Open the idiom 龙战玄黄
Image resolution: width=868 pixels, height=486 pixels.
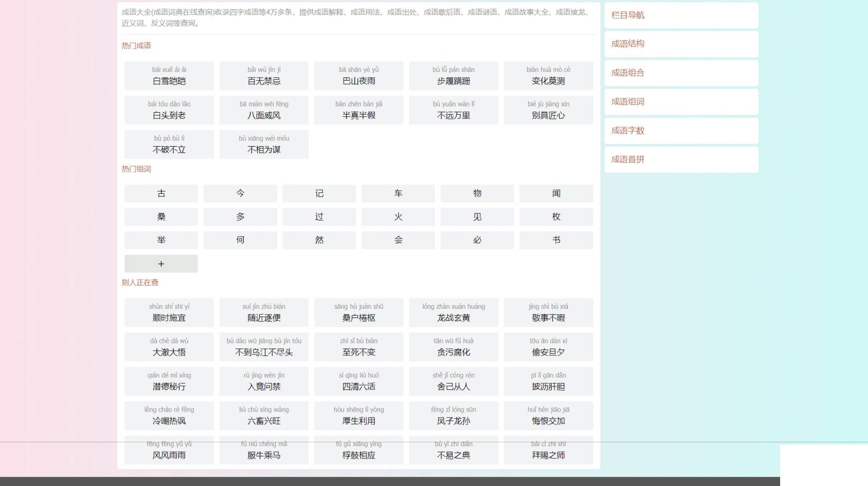click(x=453, y=313)
